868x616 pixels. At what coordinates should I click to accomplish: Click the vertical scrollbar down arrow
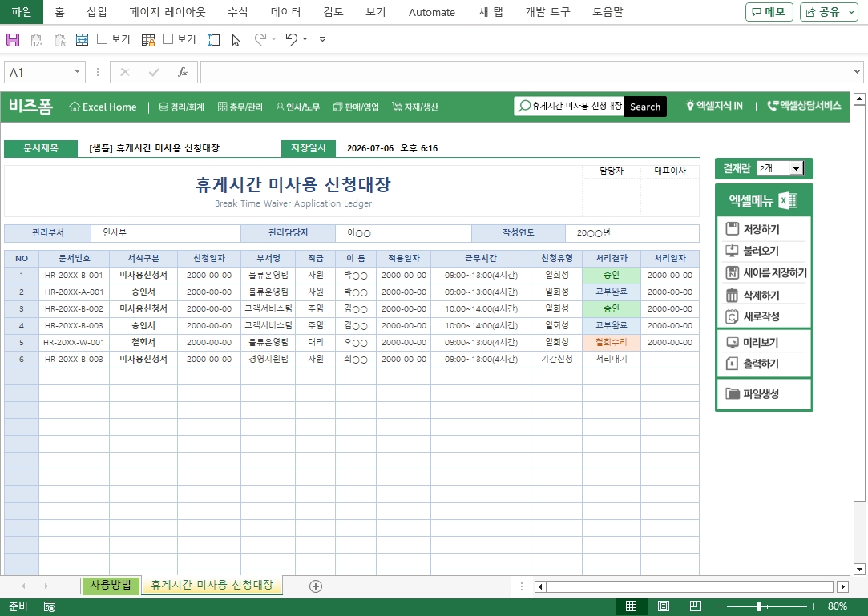(859, 569)
